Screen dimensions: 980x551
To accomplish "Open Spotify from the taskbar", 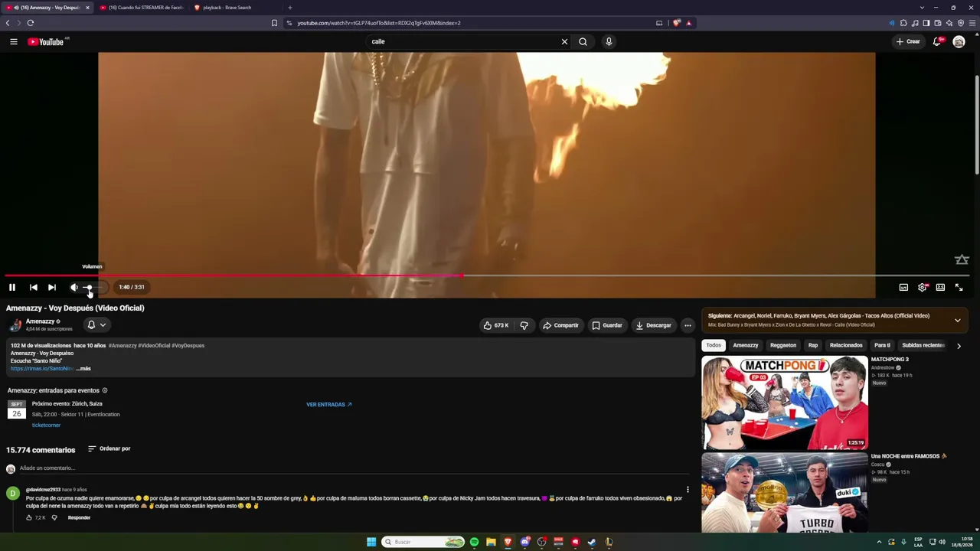I will tap(475, 542).
